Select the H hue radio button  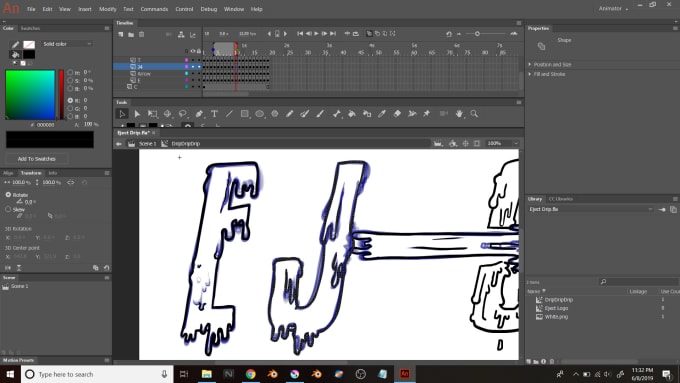pos(70,72)
